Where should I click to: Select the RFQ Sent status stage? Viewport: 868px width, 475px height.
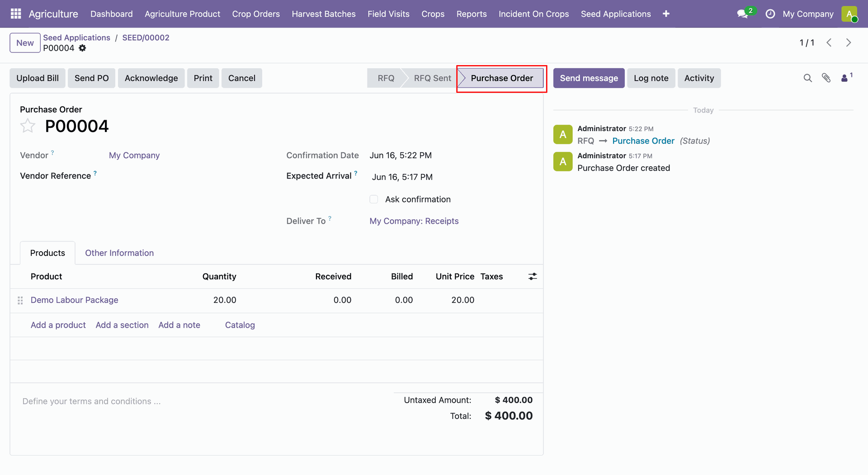[431, 78]
